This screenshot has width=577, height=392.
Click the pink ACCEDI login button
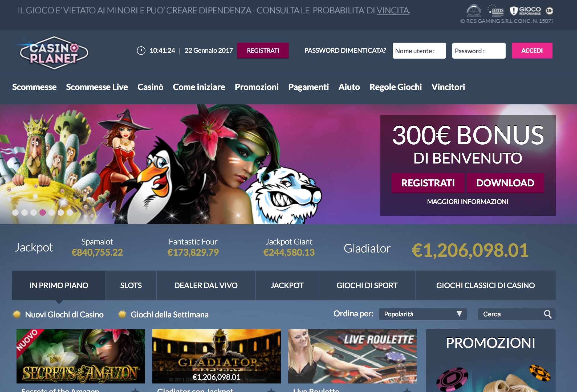532,51
